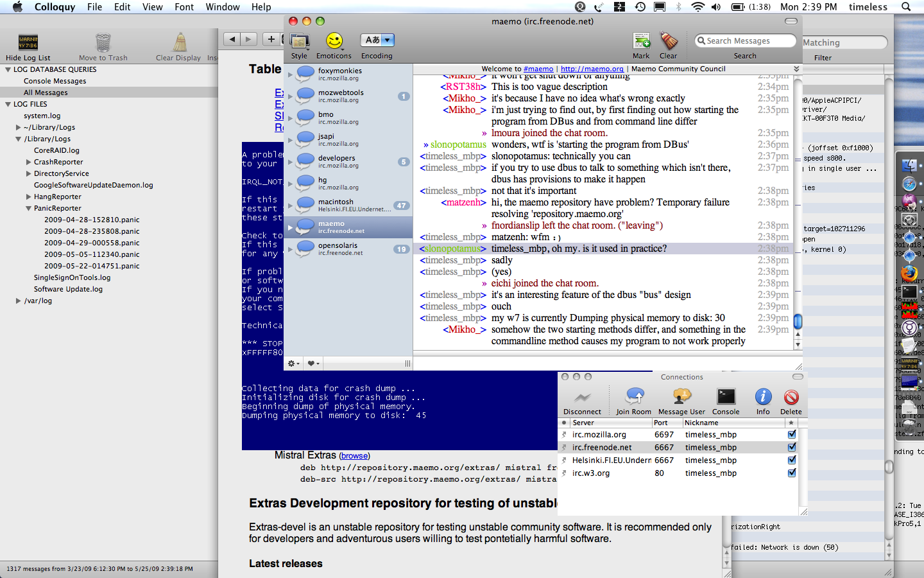
Task: Expand HangReporter folder
Action: (28, 197)
